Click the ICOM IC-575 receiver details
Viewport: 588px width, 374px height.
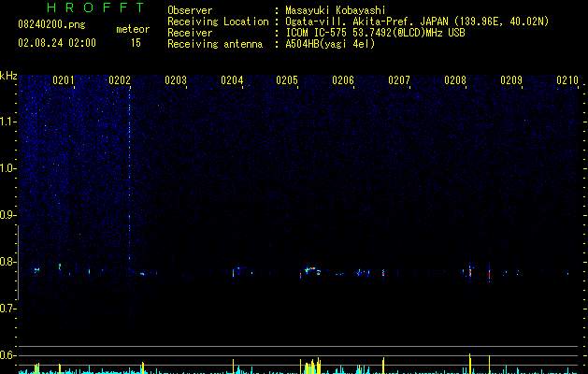(375, 33)
